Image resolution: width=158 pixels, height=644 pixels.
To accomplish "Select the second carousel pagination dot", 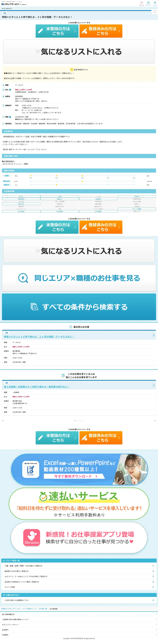I will click(77, 421).
